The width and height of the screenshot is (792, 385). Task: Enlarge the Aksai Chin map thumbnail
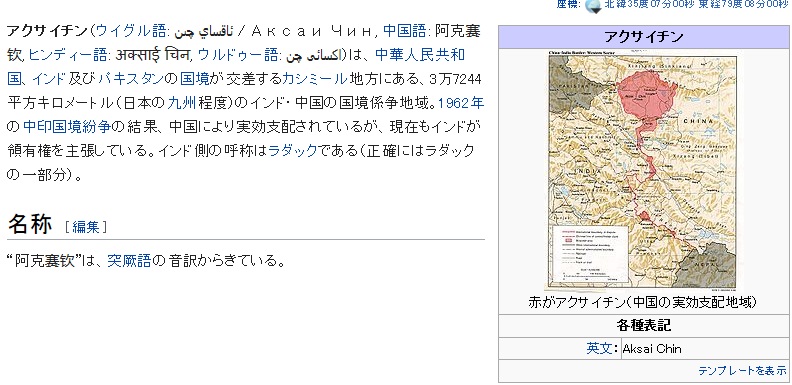click(643, 170)
